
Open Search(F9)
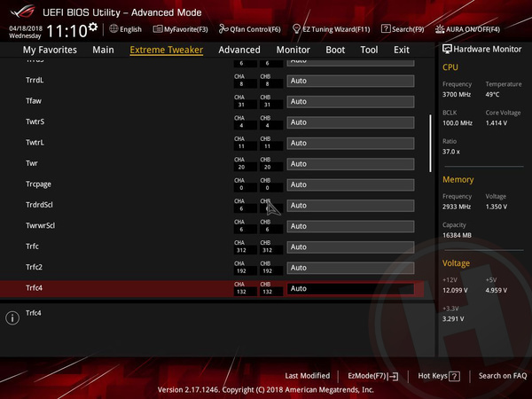point(403,29)
